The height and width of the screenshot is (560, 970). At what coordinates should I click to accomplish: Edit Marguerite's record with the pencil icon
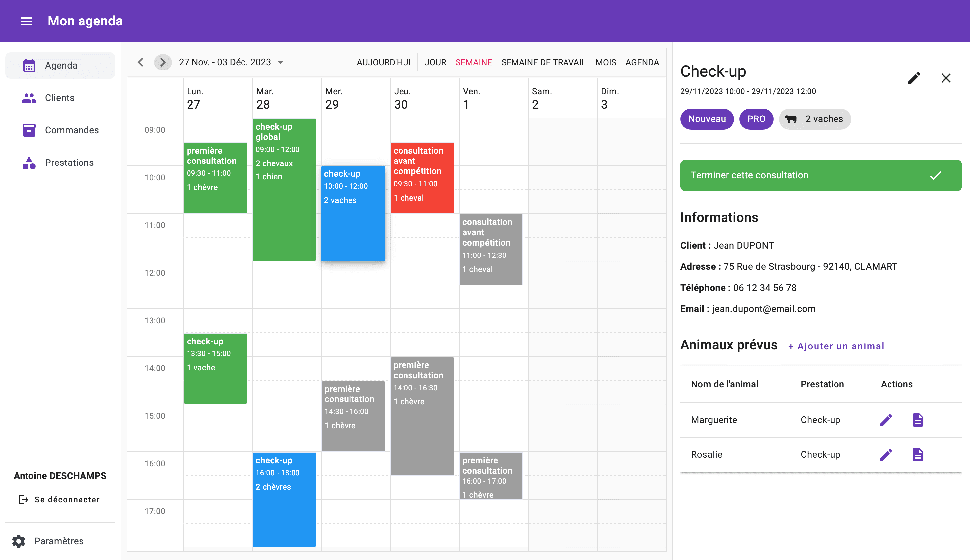pos(886,420)
